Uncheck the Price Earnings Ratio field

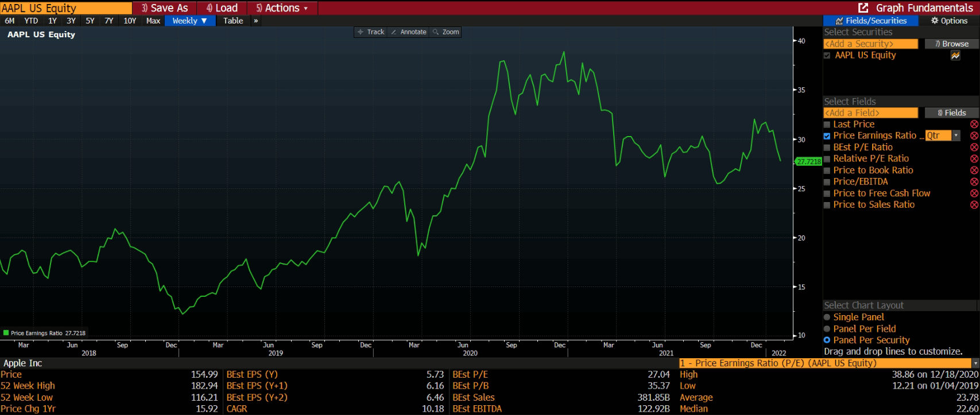[x=827, y=136]
